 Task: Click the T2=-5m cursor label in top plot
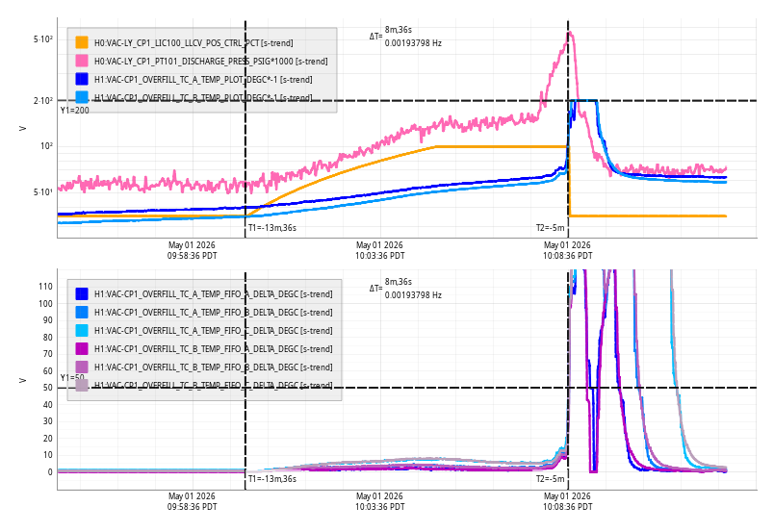click(x=550, y=228)
